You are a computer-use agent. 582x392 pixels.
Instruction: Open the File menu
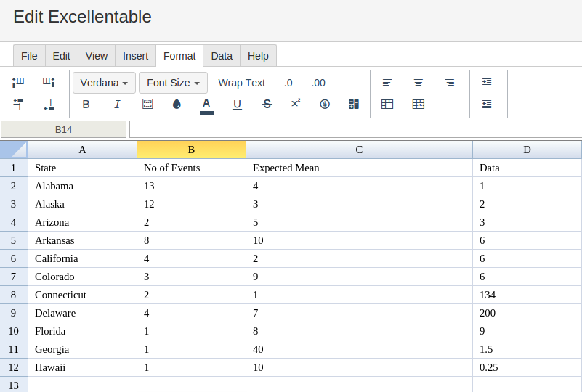(29, 56)
